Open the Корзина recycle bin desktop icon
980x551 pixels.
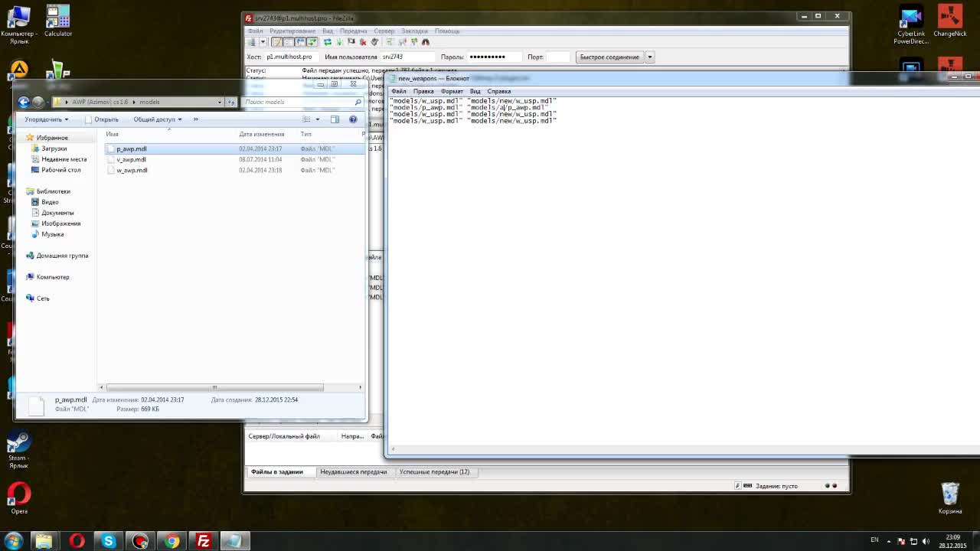click(950, 498)
